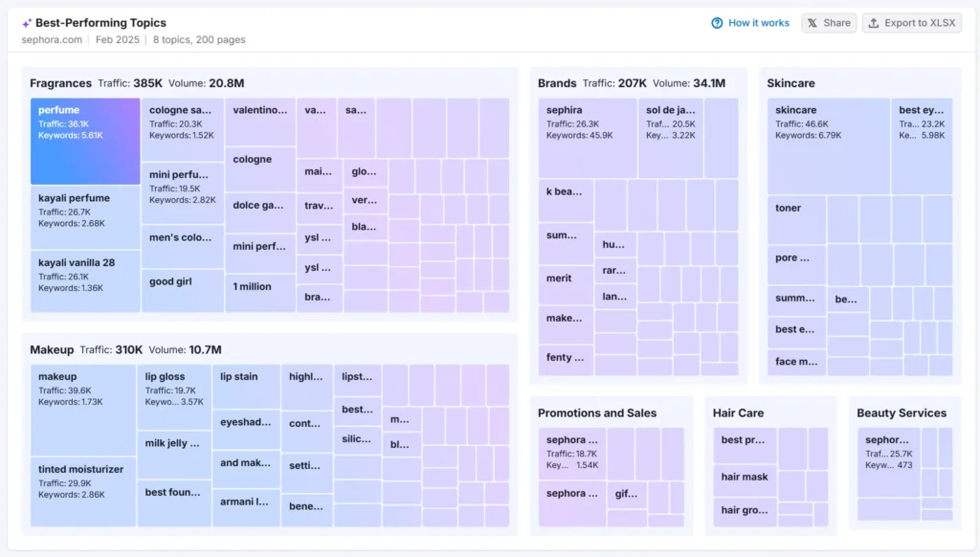Click the face m... tile

pos(797,363)
